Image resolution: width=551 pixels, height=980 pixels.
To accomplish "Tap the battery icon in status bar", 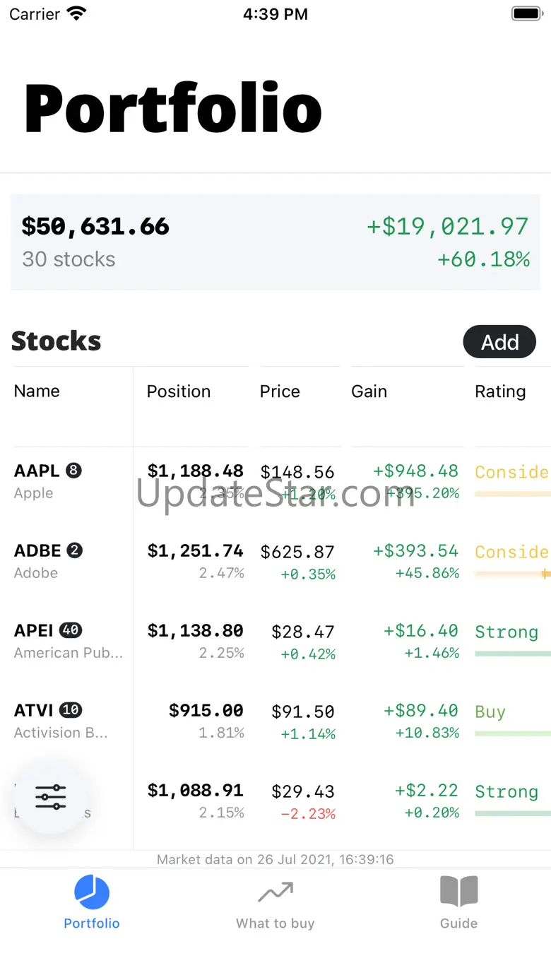I will (x=526, y=13).
